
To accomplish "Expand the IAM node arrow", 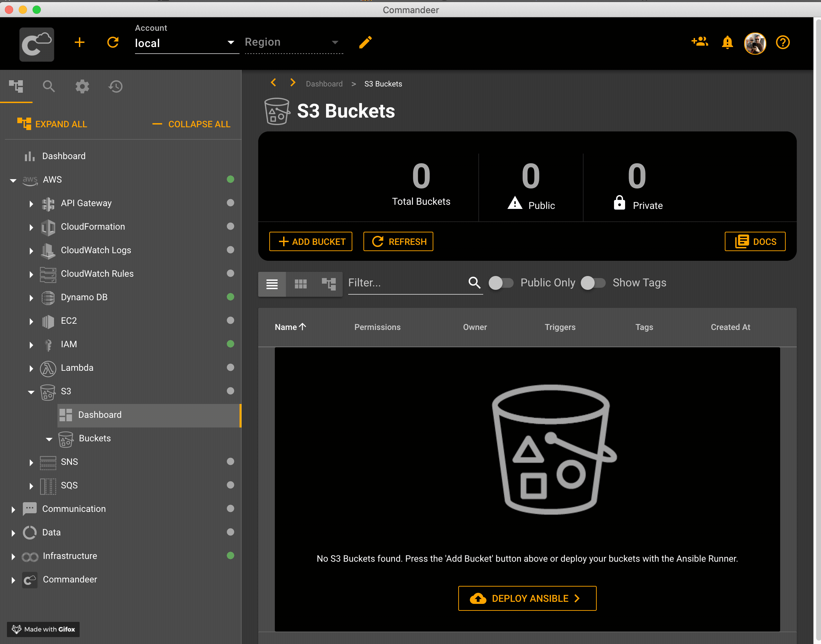I will tap(31, 345).
